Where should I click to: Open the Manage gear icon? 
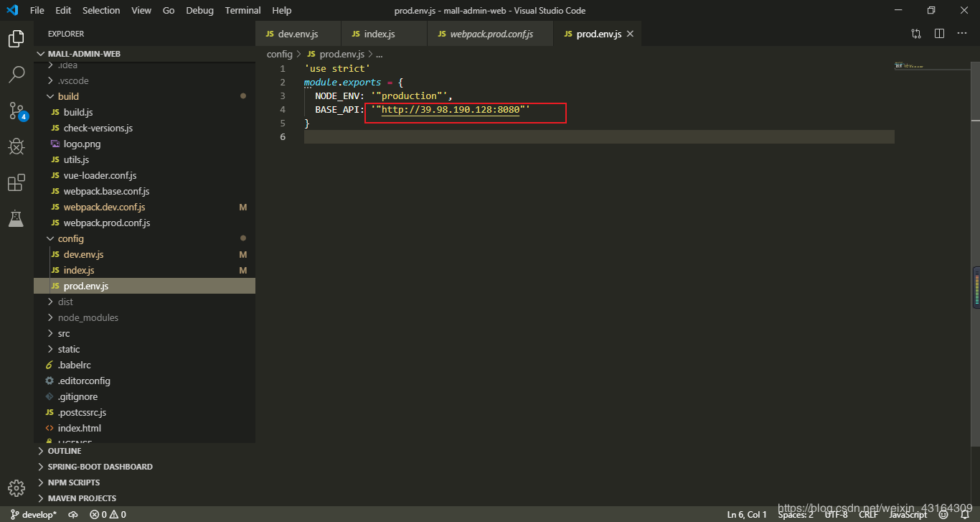[x=17, y=488]
